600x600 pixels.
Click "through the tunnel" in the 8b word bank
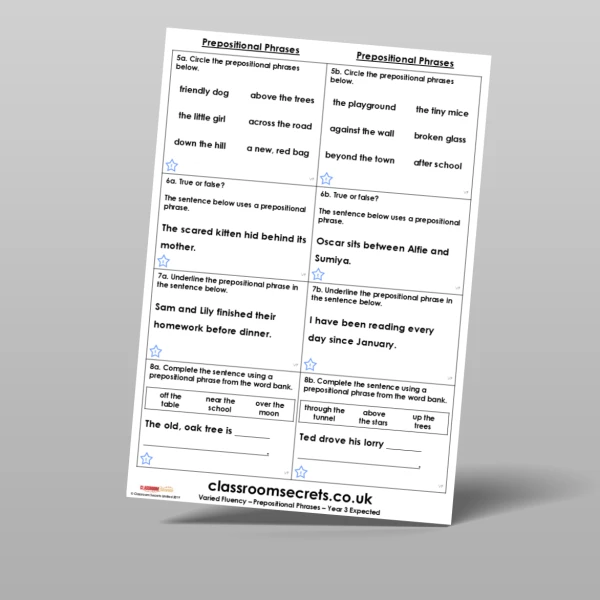(324, 413)
